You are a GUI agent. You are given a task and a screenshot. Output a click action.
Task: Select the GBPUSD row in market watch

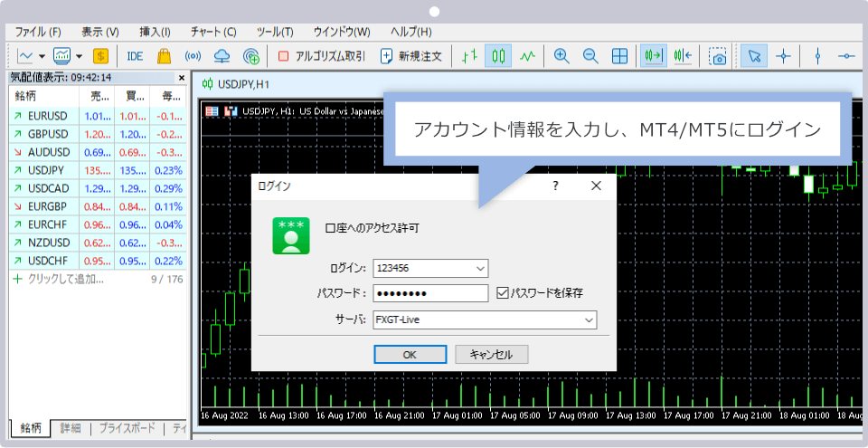click(98, 134)
